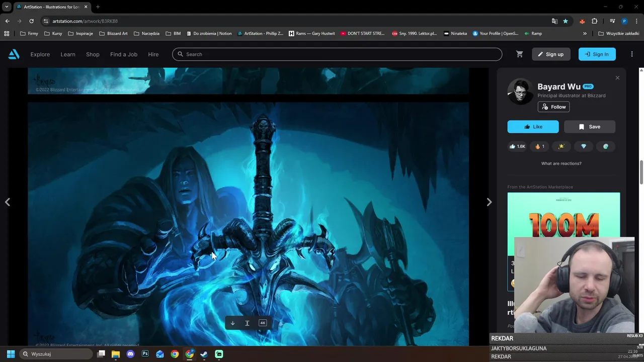
Task: Open tab search dropdown arrow
Action: [x=7, y=7]
